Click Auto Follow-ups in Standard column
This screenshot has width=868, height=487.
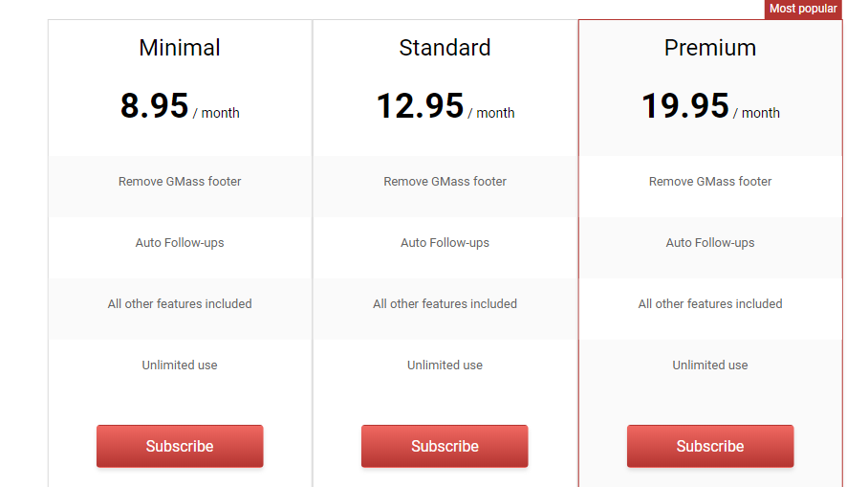point(445,243)
